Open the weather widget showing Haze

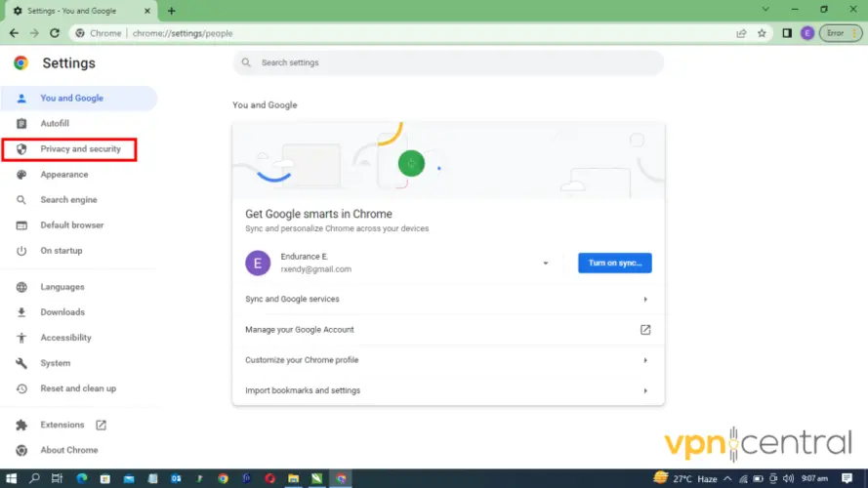[x=685, y=478]
